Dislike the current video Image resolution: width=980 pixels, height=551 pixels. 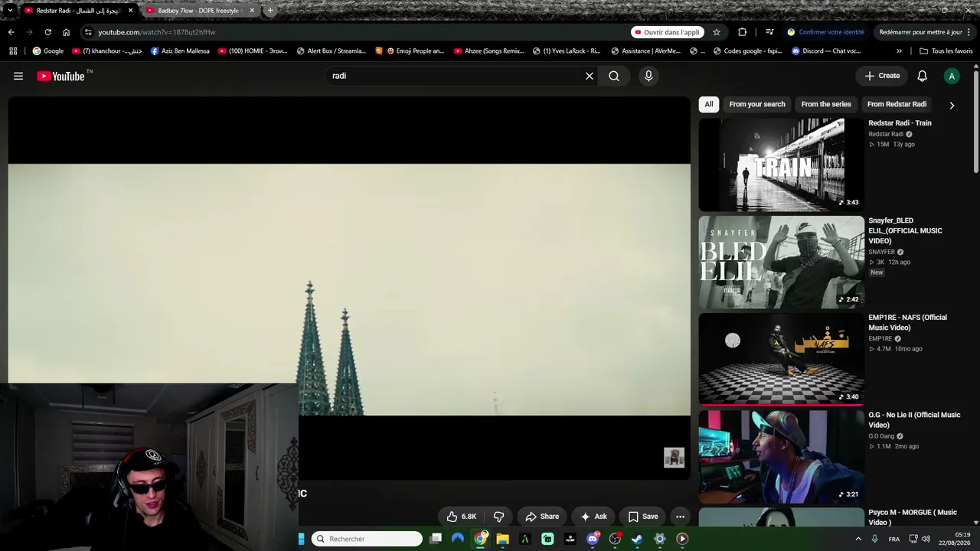coord(498,517)
